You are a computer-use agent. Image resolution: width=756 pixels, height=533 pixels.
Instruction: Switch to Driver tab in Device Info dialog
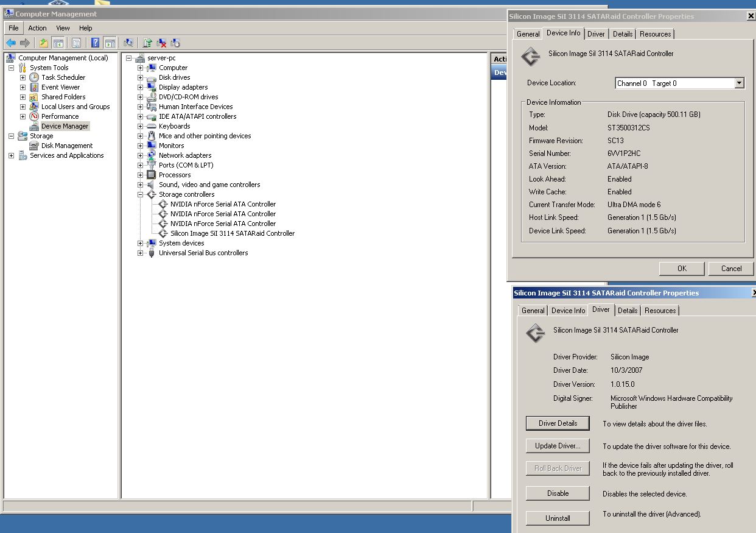pos(597,34)
